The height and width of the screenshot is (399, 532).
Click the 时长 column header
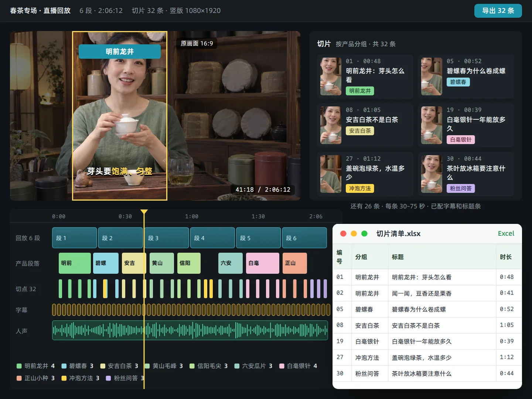509,257
